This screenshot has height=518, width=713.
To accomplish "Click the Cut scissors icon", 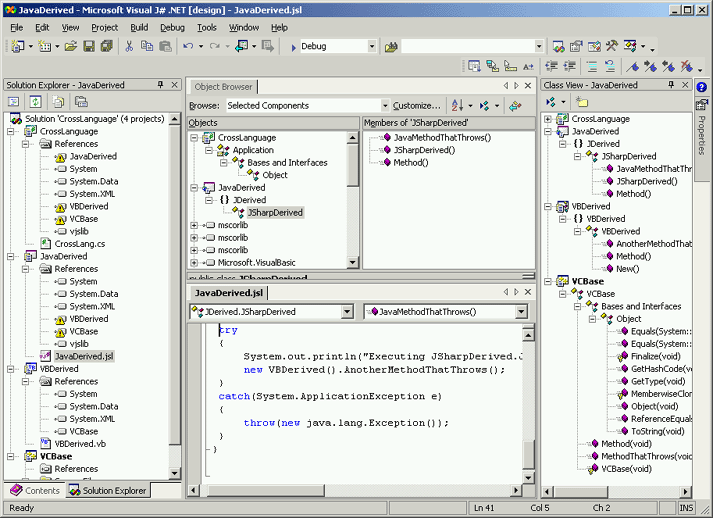I will (129, 46).
